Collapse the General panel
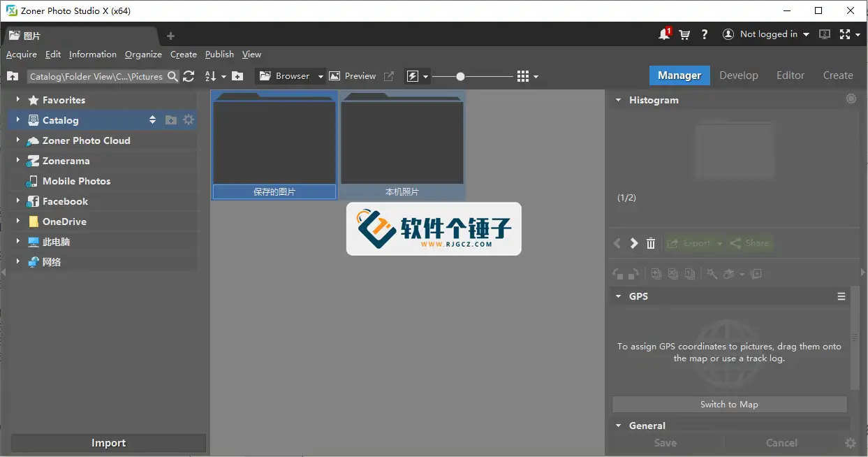The image size is (868, 457). click(618, 426)
